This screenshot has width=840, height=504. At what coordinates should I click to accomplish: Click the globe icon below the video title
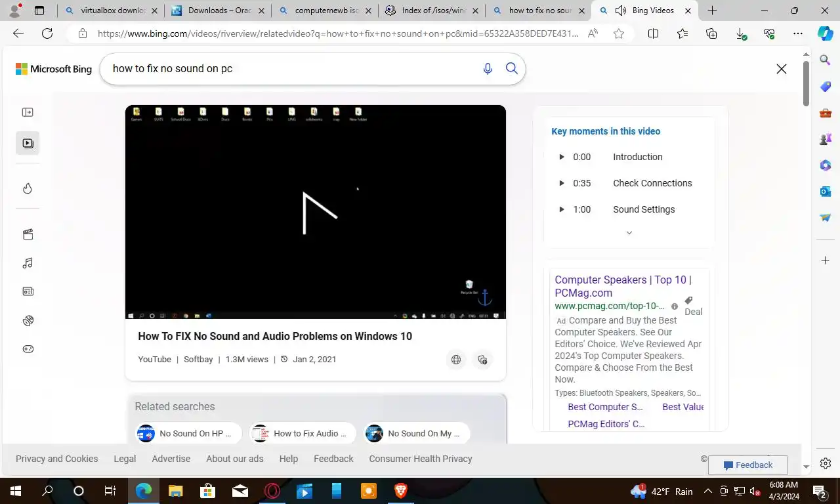(x=456, y=360)
